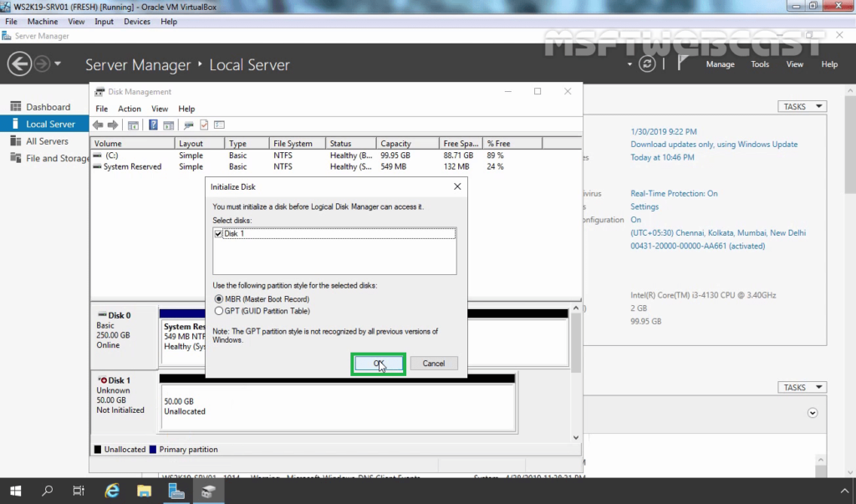The image size is (856, 504).
Task: Open Disk Management Action menu
Action: coord(130,109)
